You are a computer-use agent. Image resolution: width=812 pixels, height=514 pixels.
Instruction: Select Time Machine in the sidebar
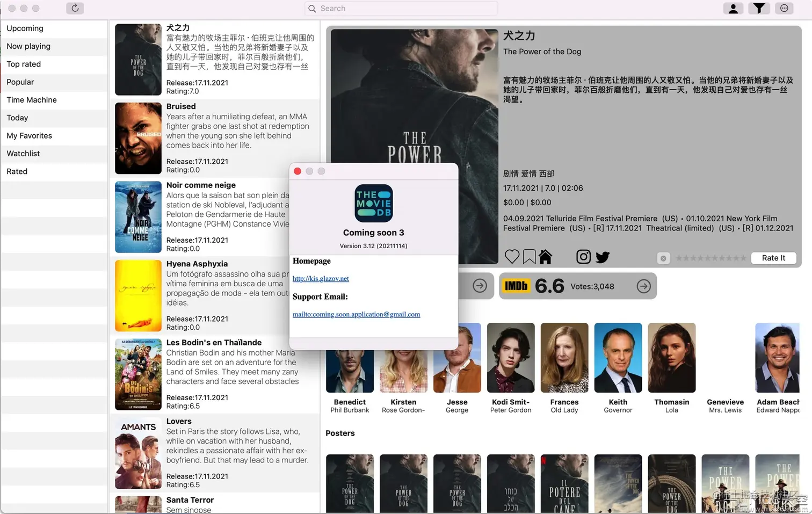coord(54,100)
